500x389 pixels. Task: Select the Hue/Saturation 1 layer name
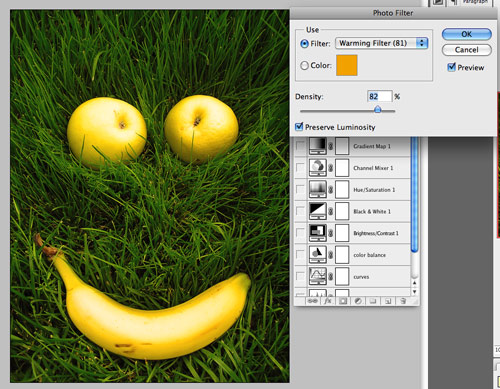374,190
